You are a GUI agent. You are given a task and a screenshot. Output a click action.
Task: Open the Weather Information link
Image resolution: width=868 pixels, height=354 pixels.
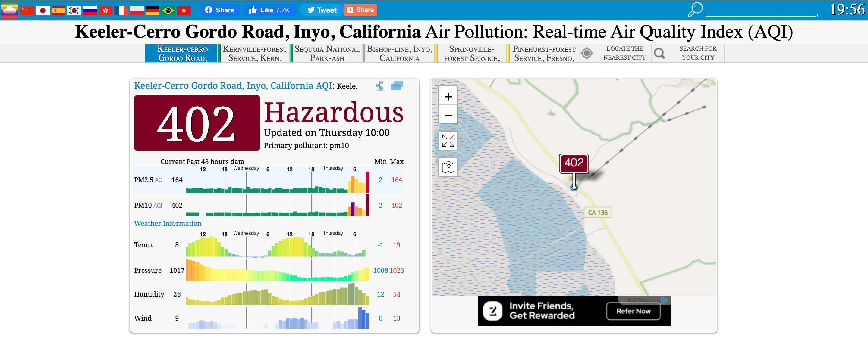coord(168,223)
